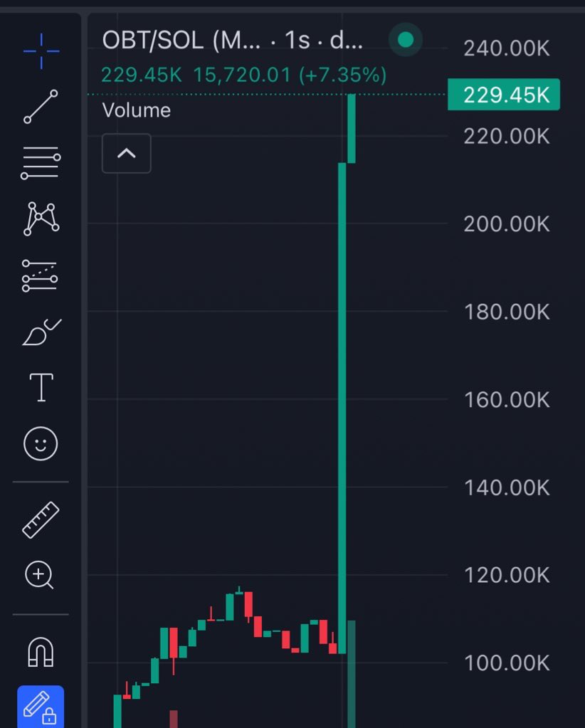
Task: Toggle magnet mode snapping
Action: click(41, 652)
